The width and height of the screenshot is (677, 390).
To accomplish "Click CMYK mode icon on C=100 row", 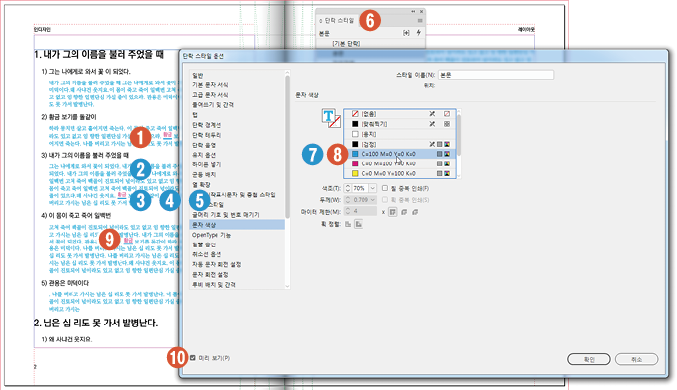I will [x=447, y=154].
